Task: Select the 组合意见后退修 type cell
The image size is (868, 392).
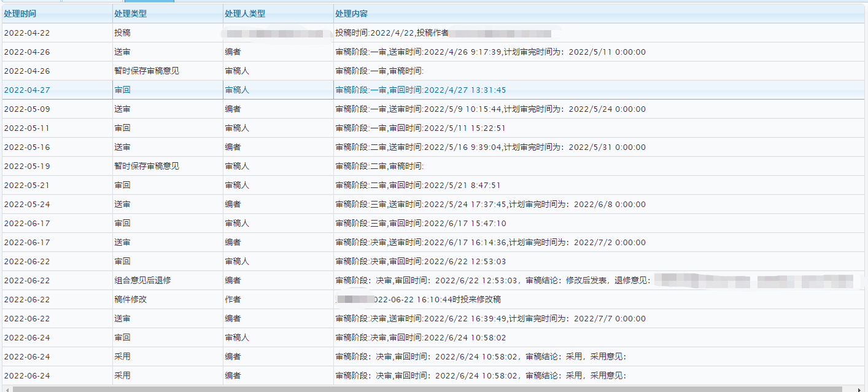Action: [142, 281]
